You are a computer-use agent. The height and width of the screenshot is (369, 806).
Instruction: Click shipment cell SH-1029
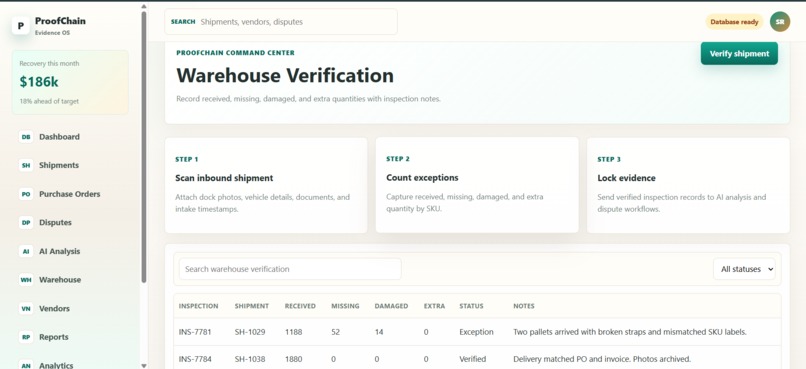[x=250, y=332]
